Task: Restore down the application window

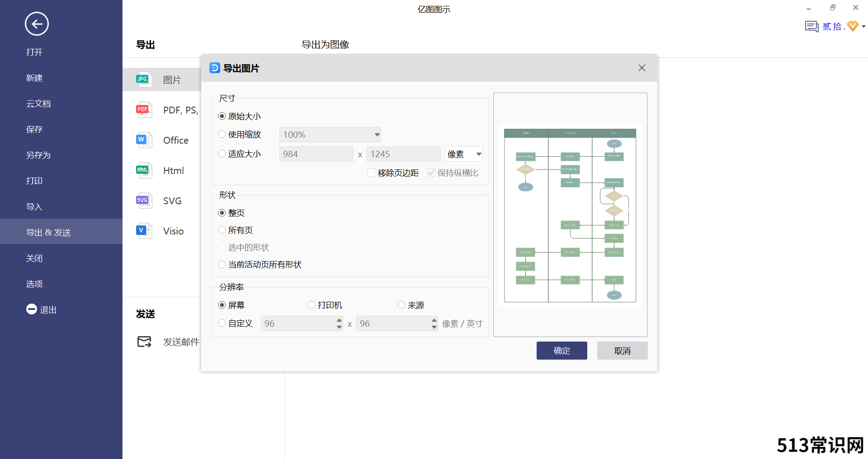Action: (832, 8)
